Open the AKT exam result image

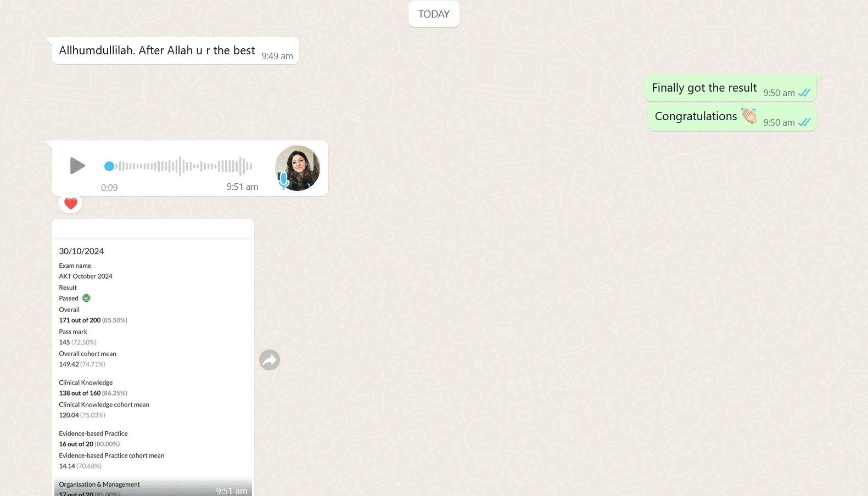(x=153, y=358)
